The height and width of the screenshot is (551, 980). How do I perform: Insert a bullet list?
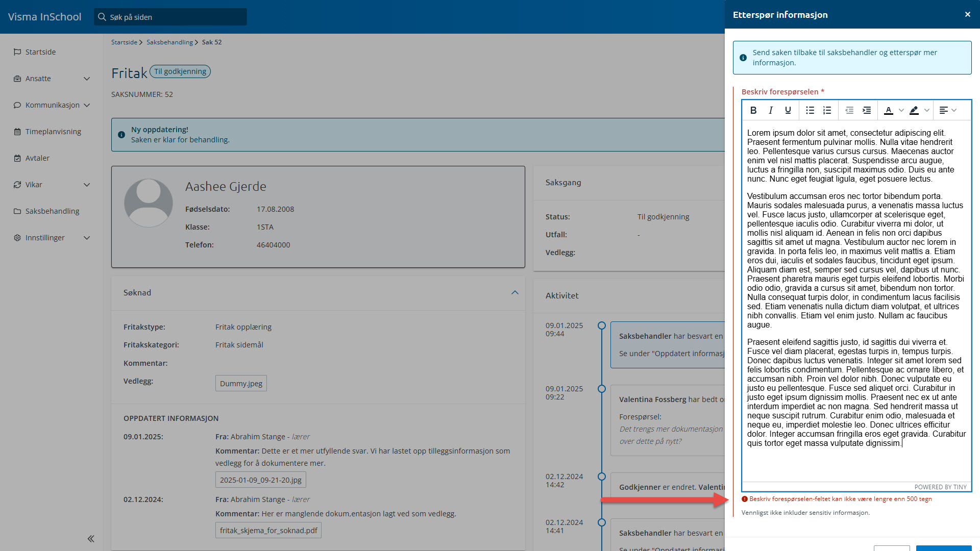pos(810,110)
